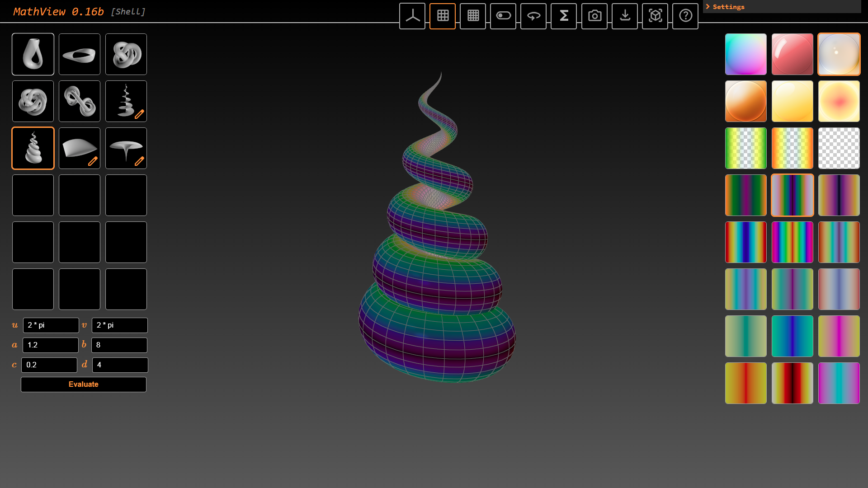Click the AR cube view icon
Screen dimensions: 868x488
655,16
